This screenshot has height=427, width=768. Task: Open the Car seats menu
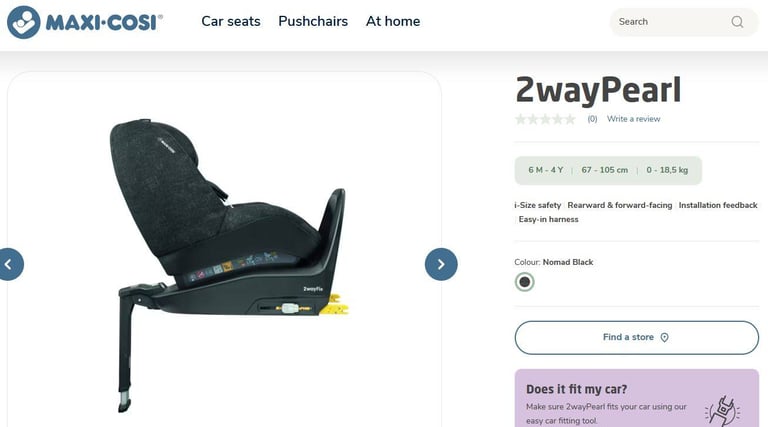(231, 22)
